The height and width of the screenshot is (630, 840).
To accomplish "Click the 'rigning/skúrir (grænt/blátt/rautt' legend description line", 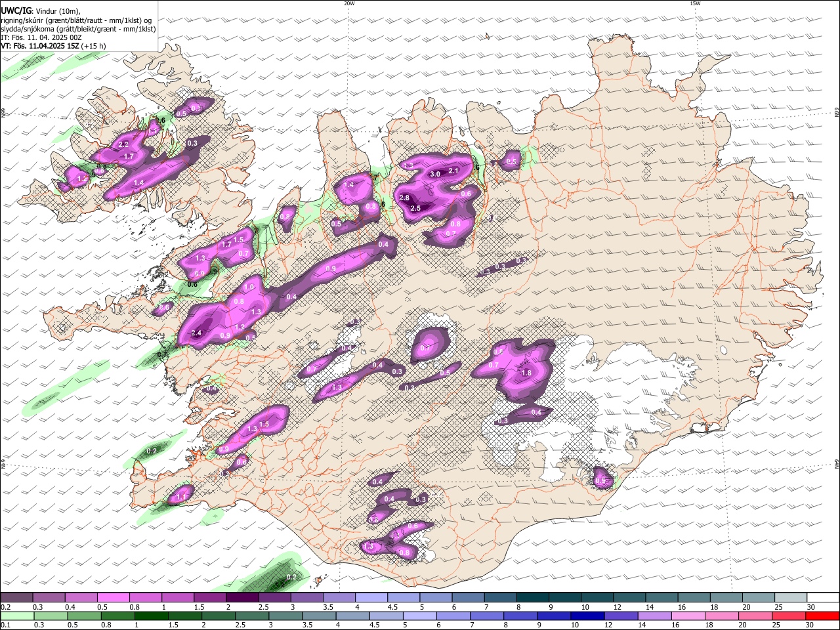I will 76,20.
